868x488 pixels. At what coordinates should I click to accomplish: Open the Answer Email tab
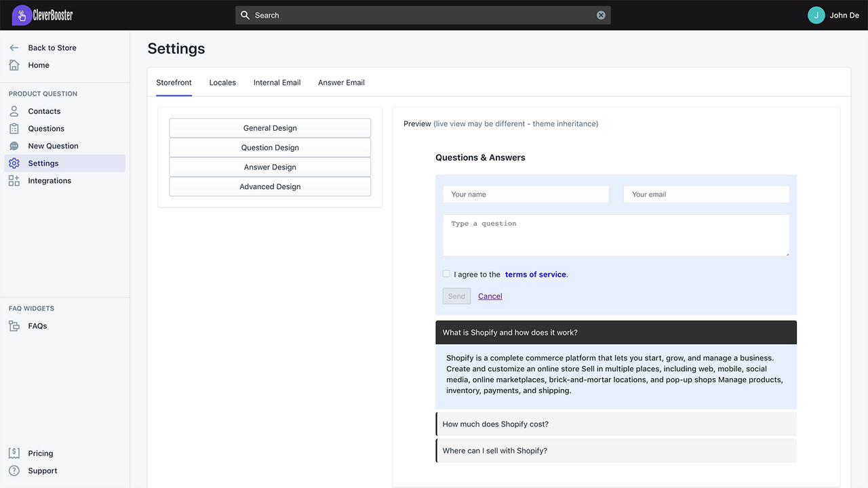(341, 82)
